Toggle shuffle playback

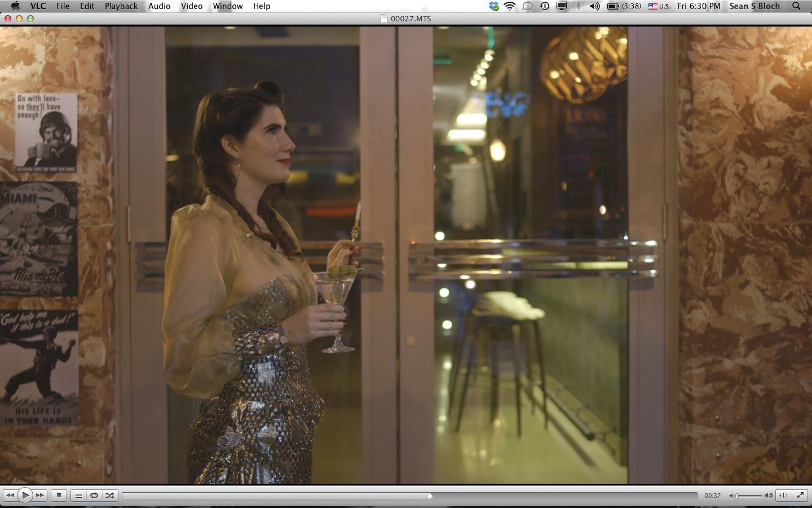(110, 496)
